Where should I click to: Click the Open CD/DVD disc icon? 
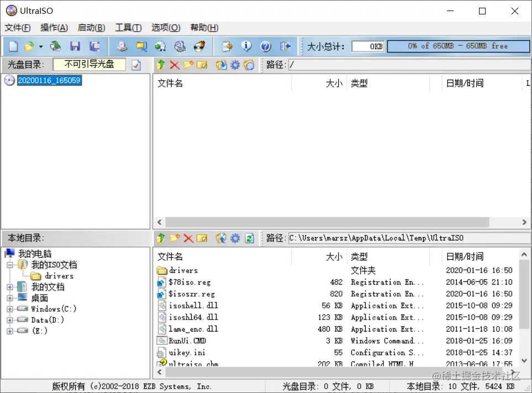tap(56, 46)
